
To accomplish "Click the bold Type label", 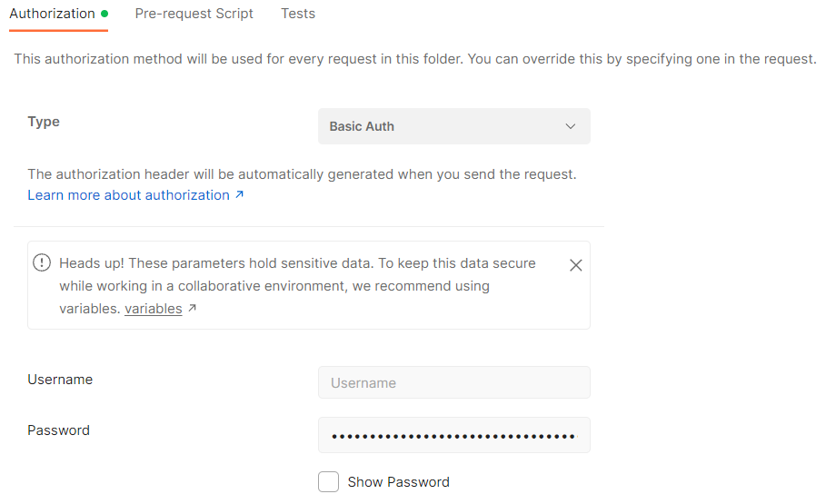I will click(44, 122).
